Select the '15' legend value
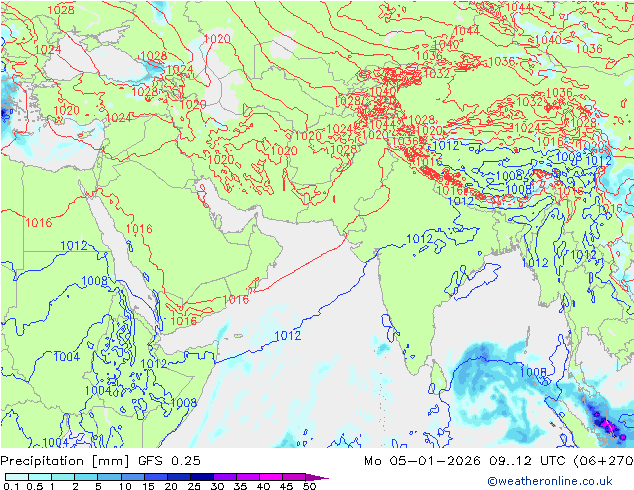Image resolution: width=634 pixels, height=490 pixels. point(148,486)
